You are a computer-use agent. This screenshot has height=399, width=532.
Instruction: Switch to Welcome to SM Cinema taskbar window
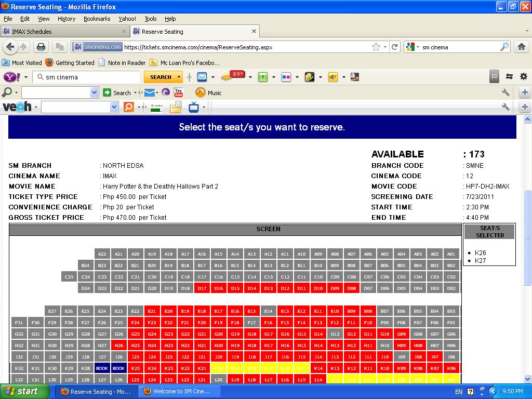click(x=179, y=391)
